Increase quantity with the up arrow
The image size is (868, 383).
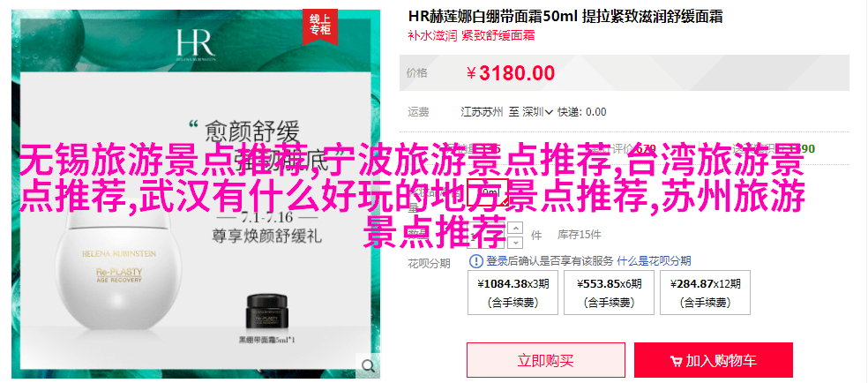coord(516,228)
